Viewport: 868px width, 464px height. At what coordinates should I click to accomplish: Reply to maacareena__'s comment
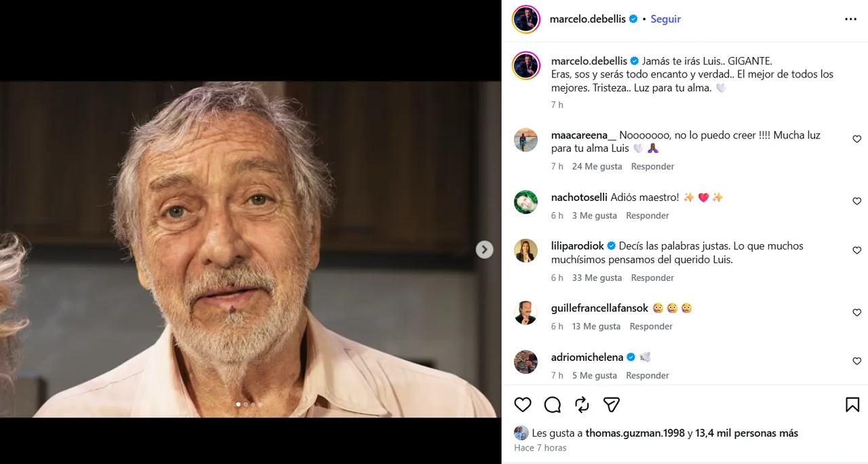[x=652, y=166]
